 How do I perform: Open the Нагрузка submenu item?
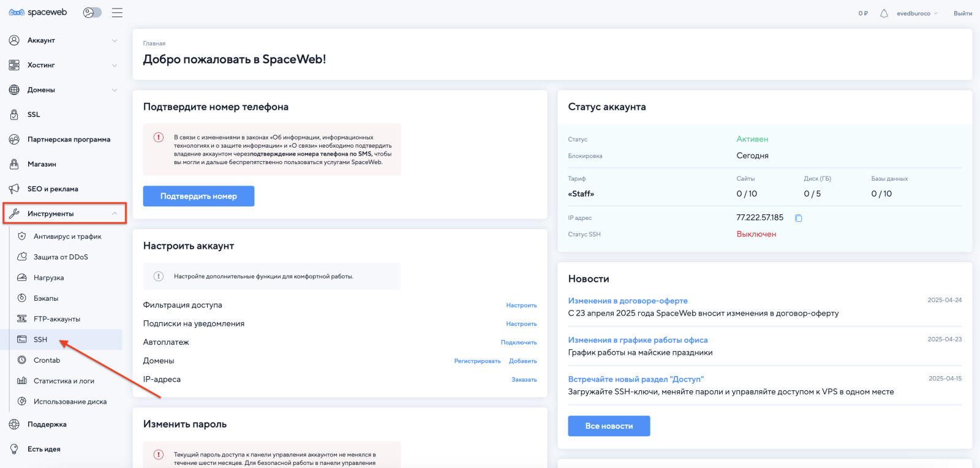48,278
